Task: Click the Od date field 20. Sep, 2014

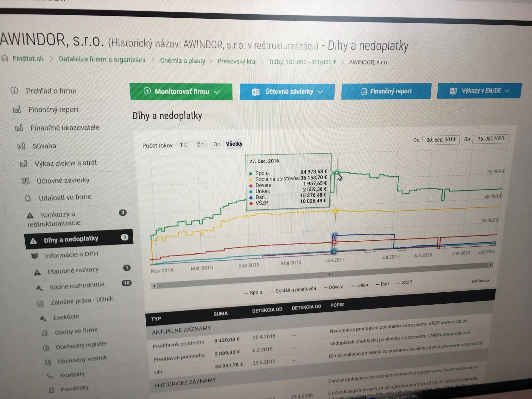Action: pos(440,140)
